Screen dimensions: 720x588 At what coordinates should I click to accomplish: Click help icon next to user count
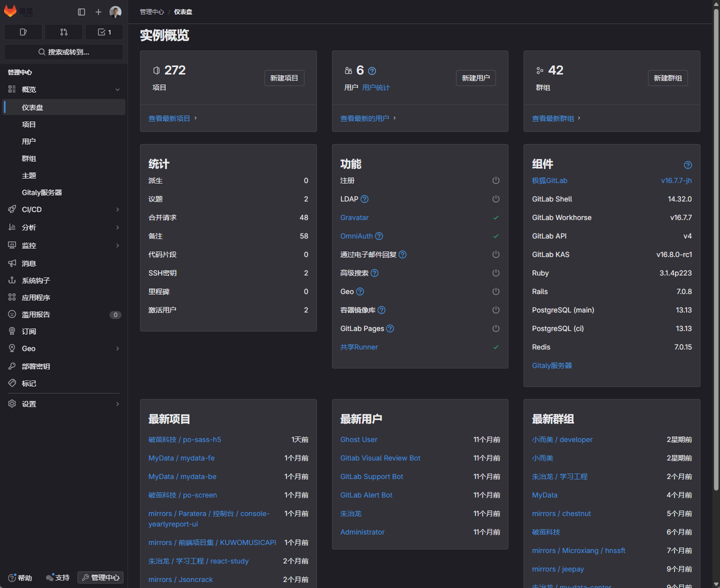click(372, 71)
